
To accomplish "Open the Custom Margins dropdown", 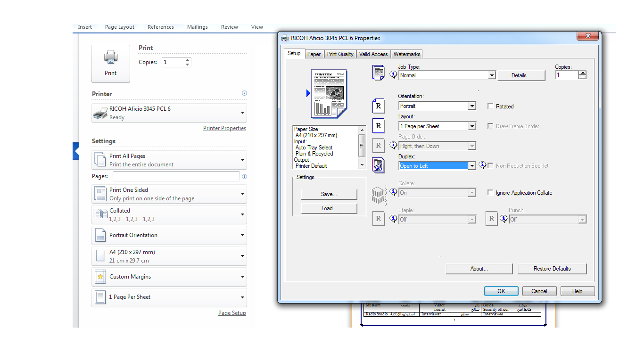I will pos(169,276).
